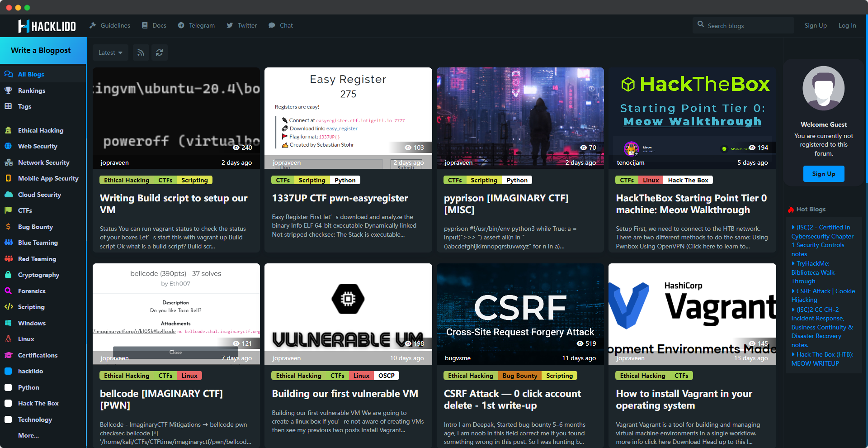
Task: Open the RSS feed icon
Action: point(141,52)
